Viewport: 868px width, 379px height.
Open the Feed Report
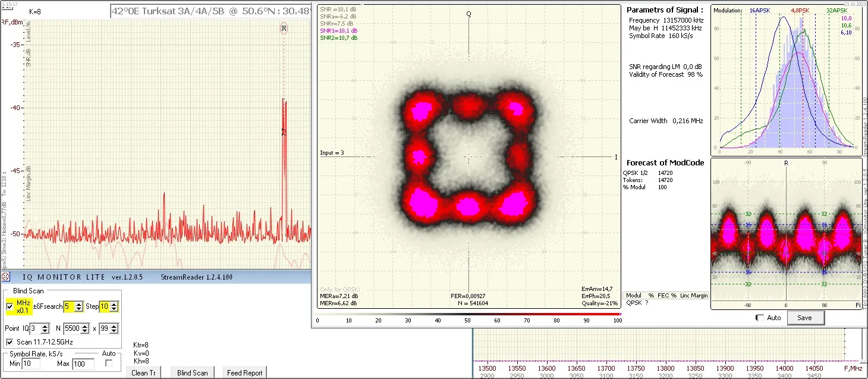[244, 373]
